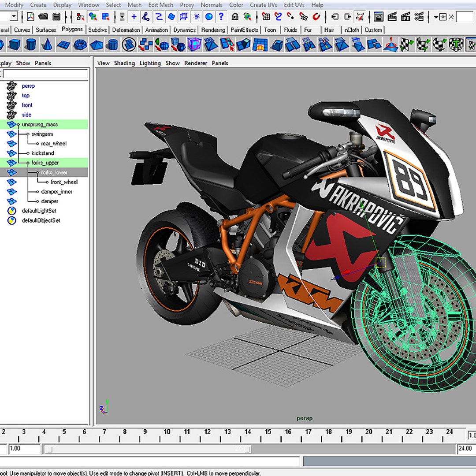Open the Create UVs menu
Image resolution: width=476 pixels, height=476 pixels.
(263, 5)
